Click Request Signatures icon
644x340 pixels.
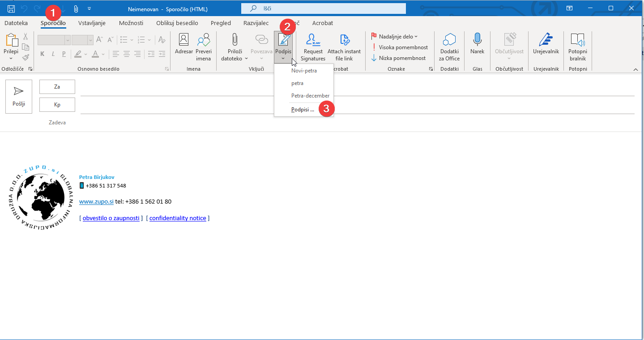[313, 40]
